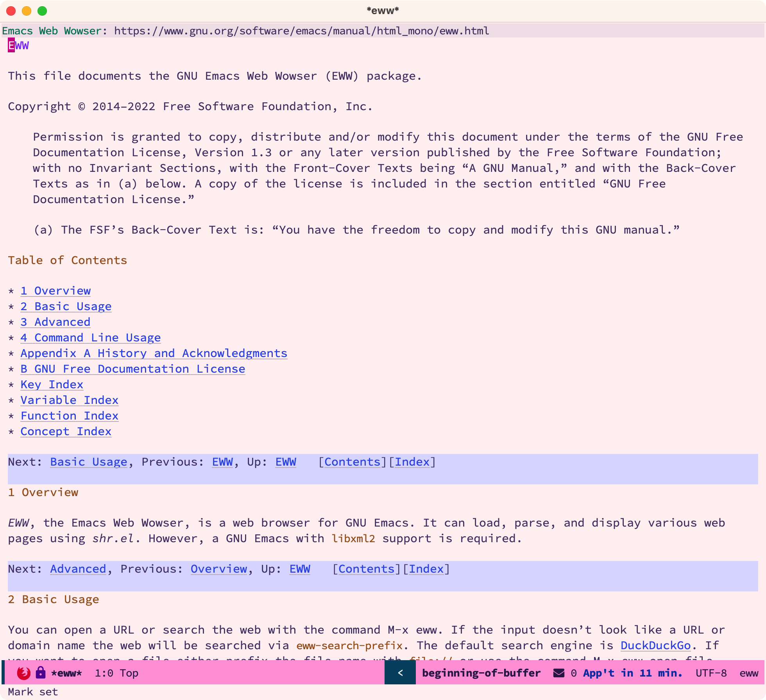
Task: Open the Key Index link
Action: pos(52,384)
